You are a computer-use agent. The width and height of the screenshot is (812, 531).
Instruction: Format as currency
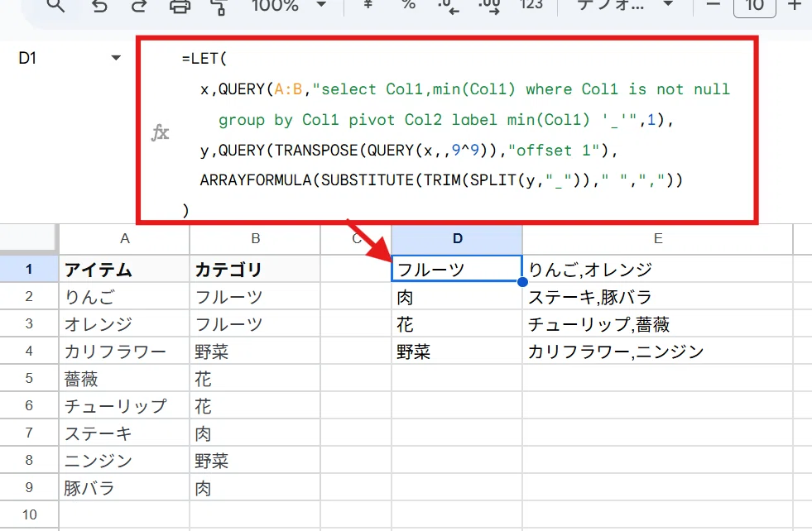click(x=368, y=5)
